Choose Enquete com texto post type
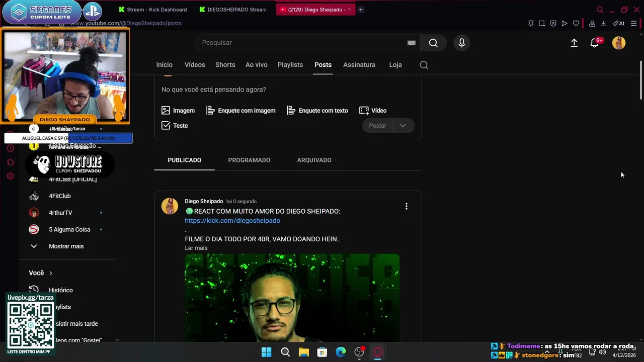644x362 pixels. point(317,111)
